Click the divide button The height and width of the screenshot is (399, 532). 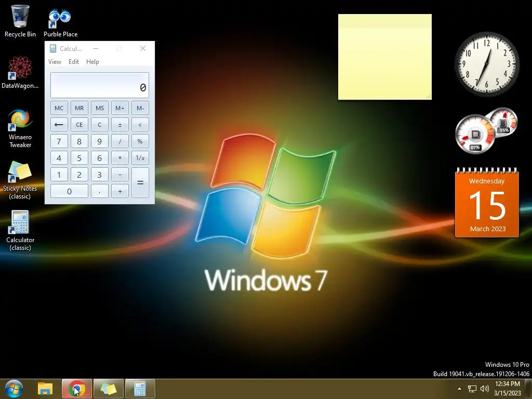[x=120, y=141]
